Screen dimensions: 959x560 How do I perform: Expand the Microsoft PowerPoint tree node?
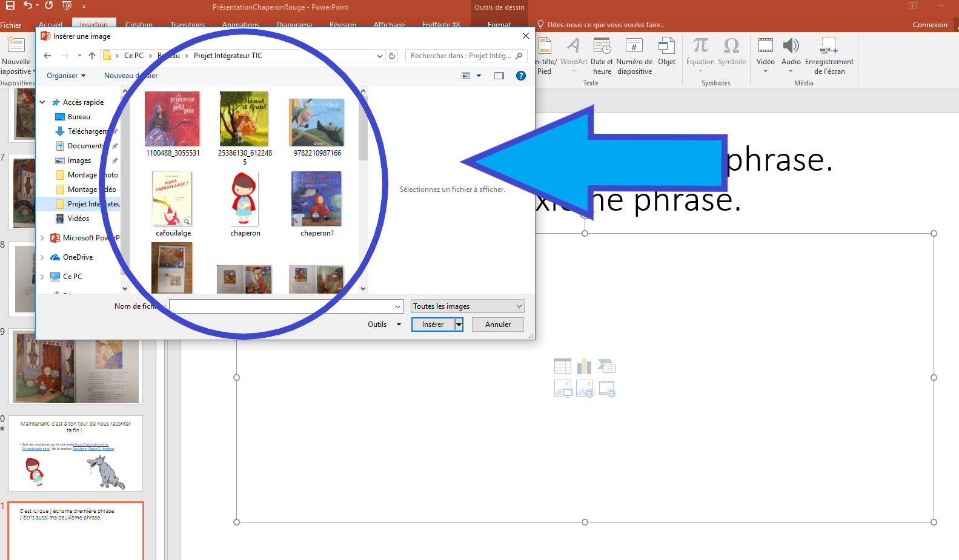coord(42,238)
